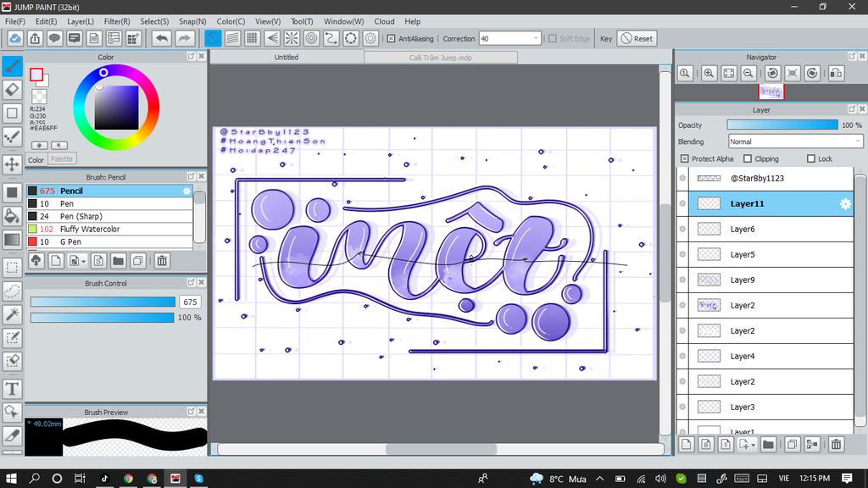
Task: Click the foreground color swatch
Action: pyautogui.click(x=36, y=75)
